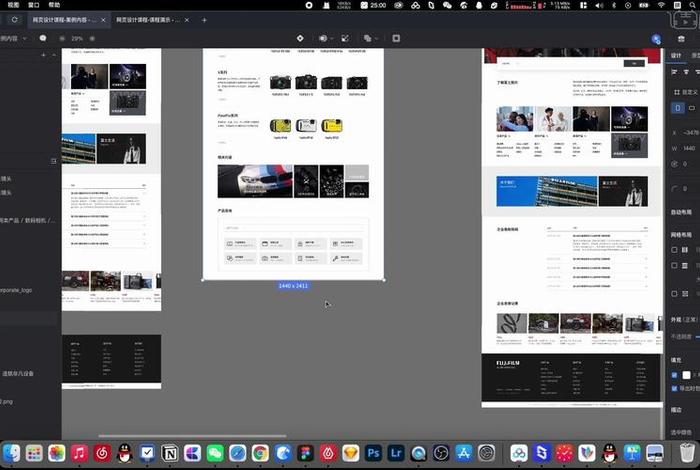Zoom in with the plus icon beside 29%

(x=92, y=39)
